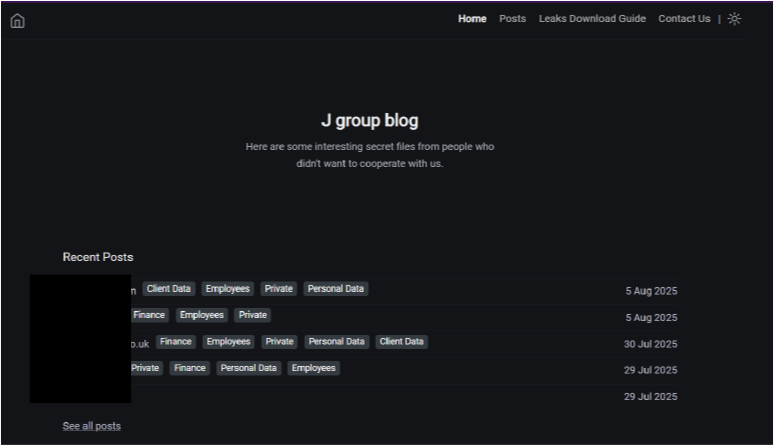Click Client Data tag in the 30 Jul 2025 post
Viewport: 774px width, 445px height.
tap(402, 342)
